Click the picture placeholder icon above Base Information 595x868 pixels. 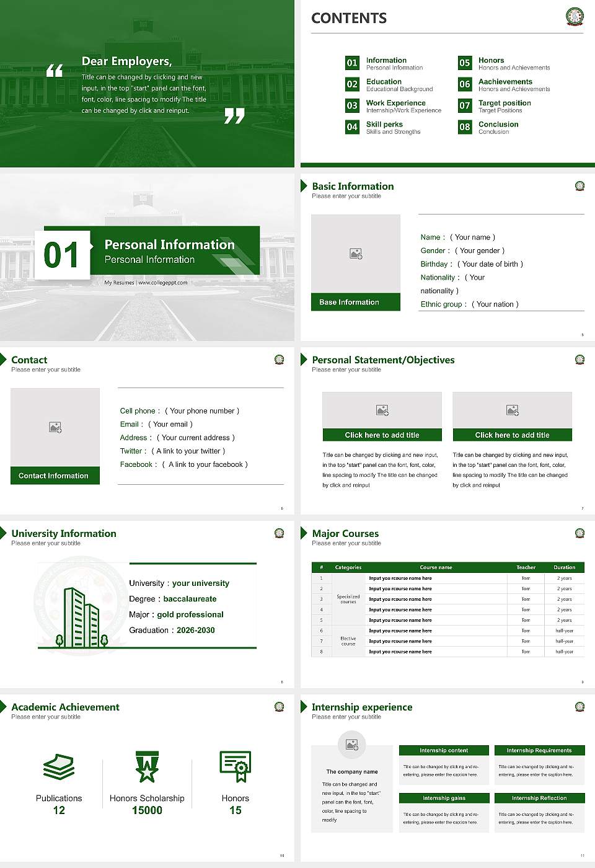pyautogui.click(x=356, y=254)
